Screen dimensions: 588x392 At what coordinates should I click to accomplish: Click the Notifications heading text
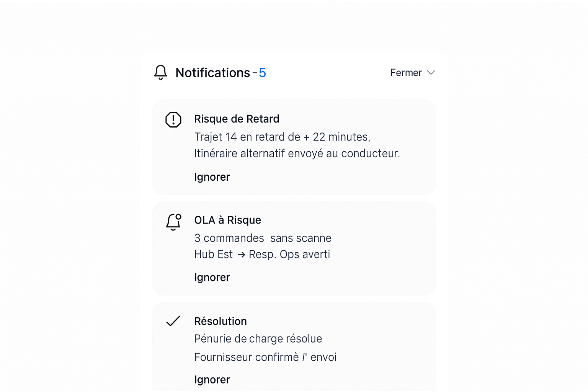tap(212, 73)
